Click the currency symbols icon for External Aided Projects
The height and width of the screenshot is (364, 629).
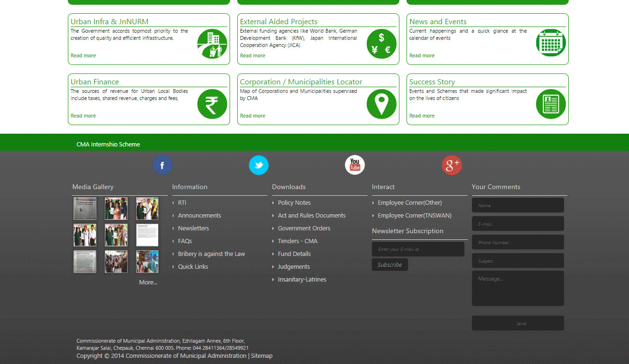381,44
